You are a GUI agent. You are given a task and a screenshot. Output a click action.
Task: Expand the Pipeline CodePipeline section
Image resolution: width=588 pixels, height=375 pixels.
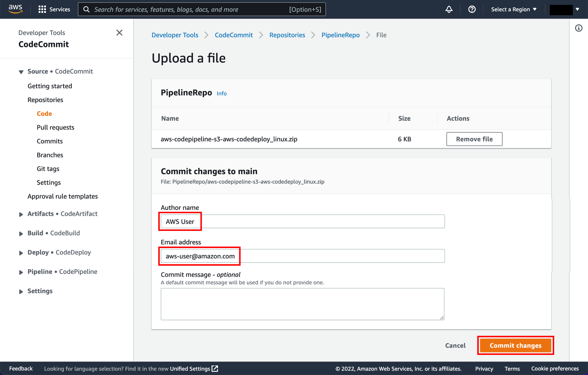[x=21, y=272]
